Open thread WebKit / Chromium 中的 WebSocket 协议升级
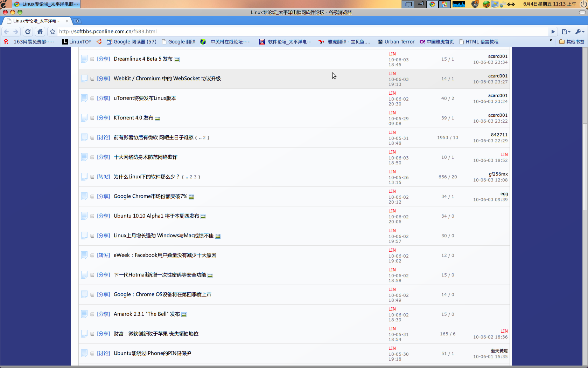This screenshot has height=368, width=588. 167,79
